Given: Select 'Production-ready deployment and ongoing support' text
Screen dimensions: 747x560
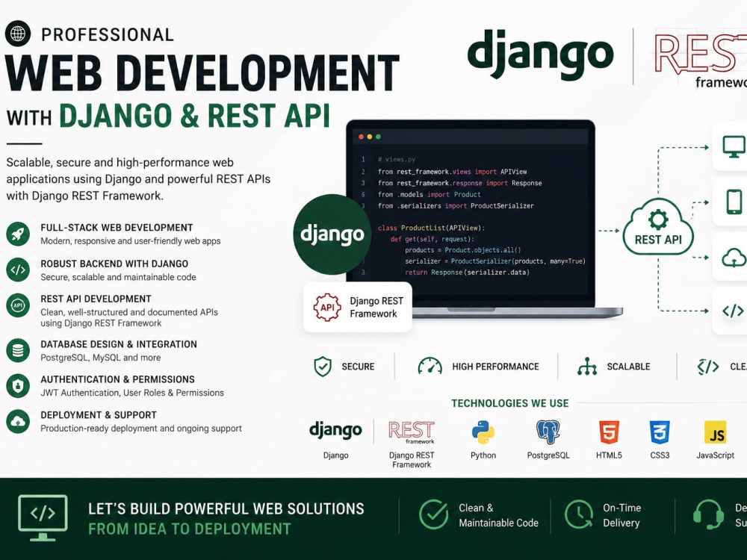Looking at the screenshot, I should [x=141, y=429].
